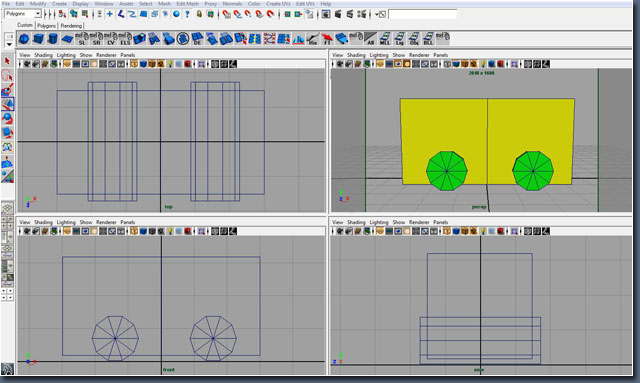Click the Obj shelf button
Screen dimensions: 640x383
pyautogui.click(x=414, y=39)
